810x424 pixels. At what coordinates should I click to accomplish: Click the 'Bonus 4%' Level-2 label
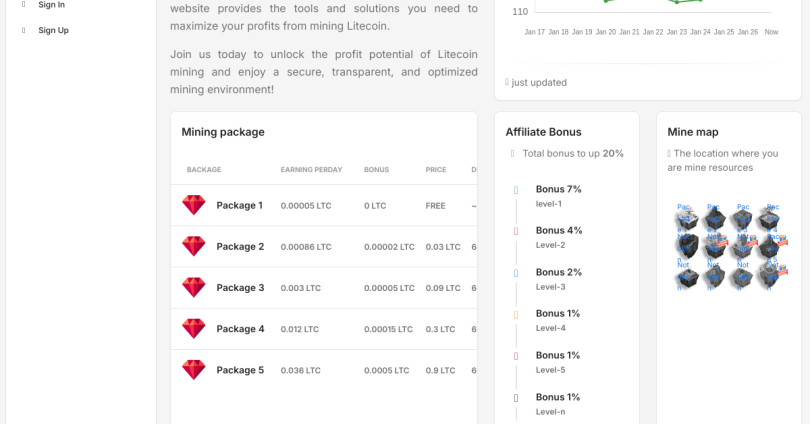(x=559, y=230)
